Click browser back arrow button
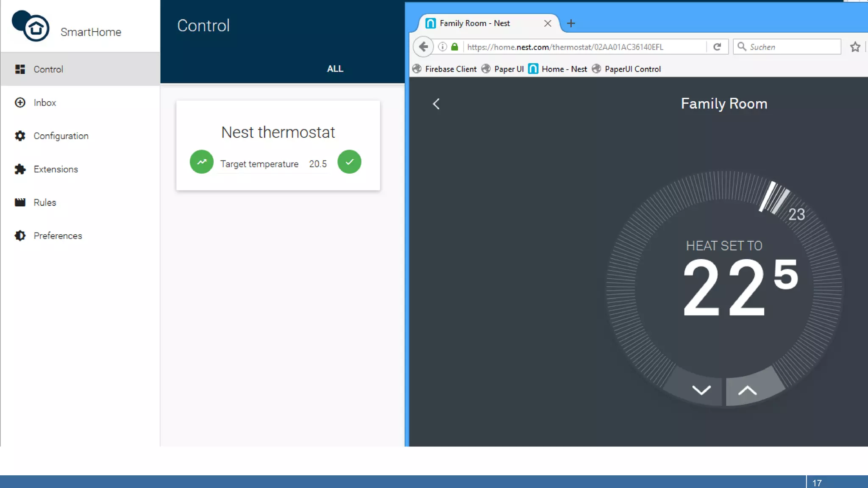The width and height of the screenshot is (868, 488). (423, 47)
